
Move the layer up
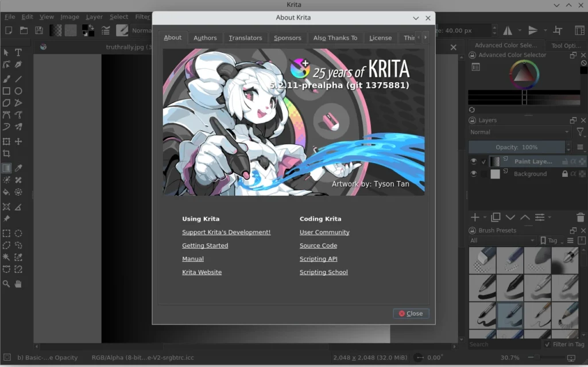coord(525,217)
